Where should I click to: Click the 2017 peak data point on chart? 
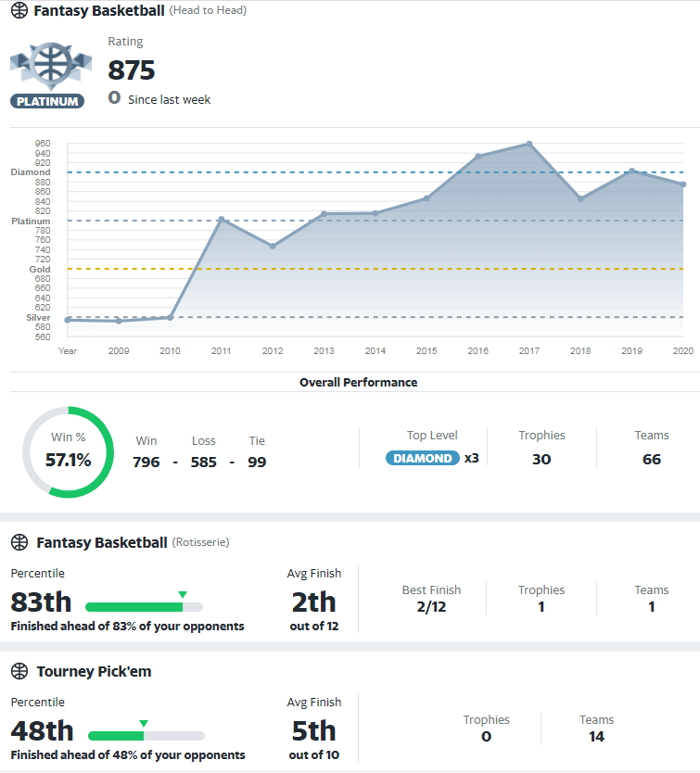coord(528,144)
